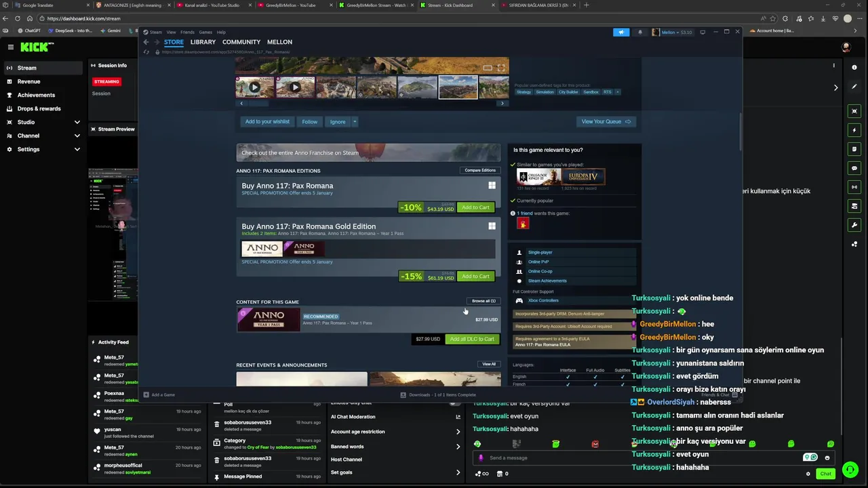Click Steam announcements megaphone button

[x=621, y=32]
